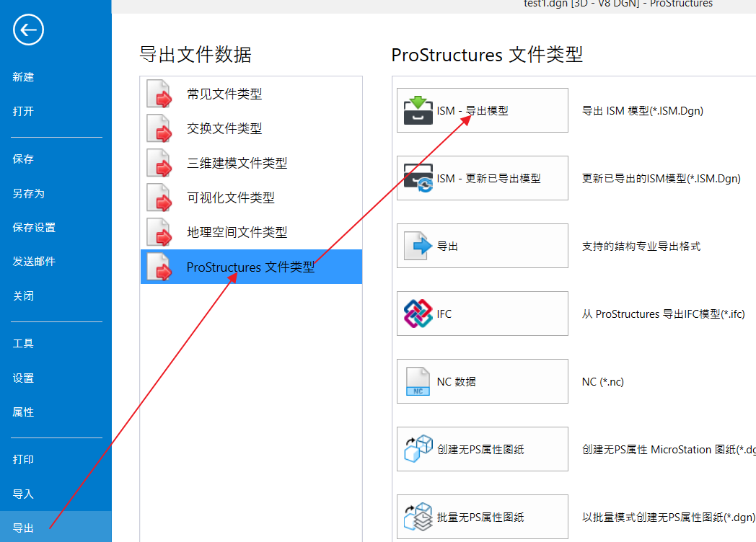The width and height of the screenshot is (756, 542).
Task: Click the 更新已导出的ISM模型 description text
Action: [661, 179]
